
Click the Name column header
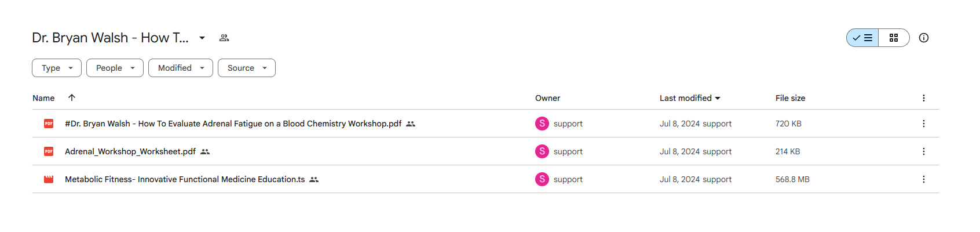[43, 98]
